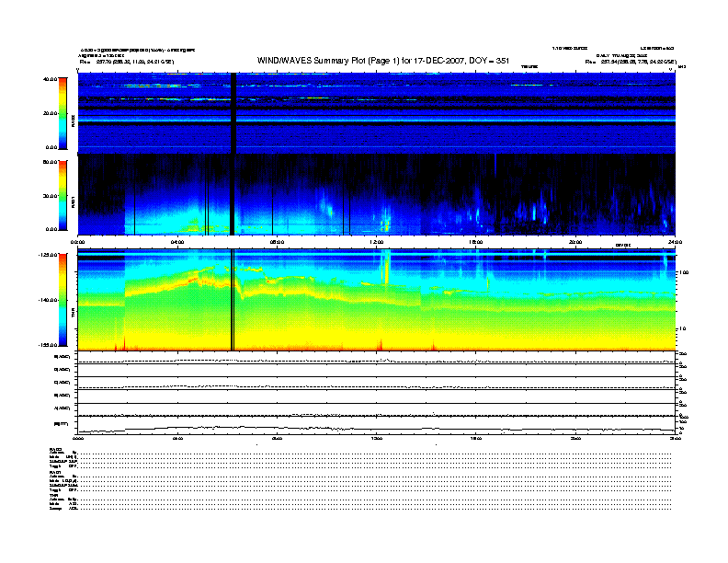Click the RAD1 status header in bottom table
728x563 pixels.
pyautogui.click(x=56, y=473)
